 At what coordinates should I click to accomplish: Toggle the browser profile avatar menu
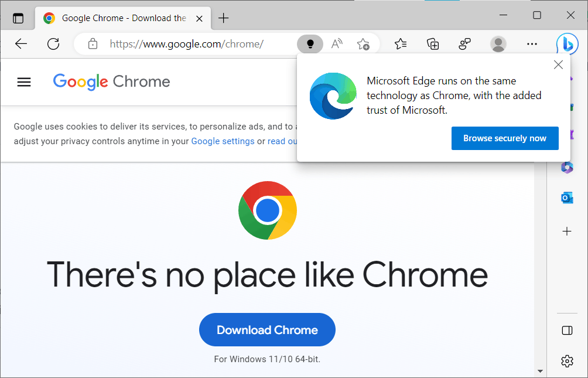pos(498,43)
